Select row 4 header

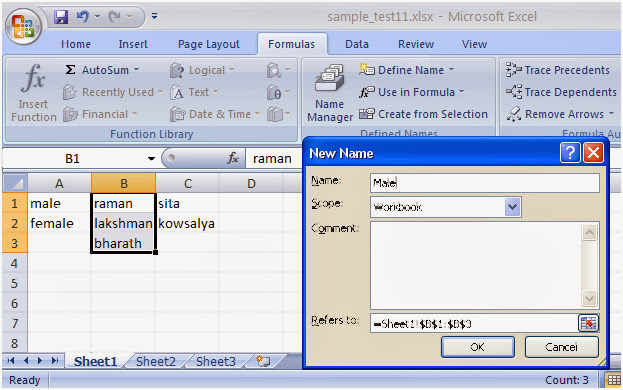[x=15, y=263]
